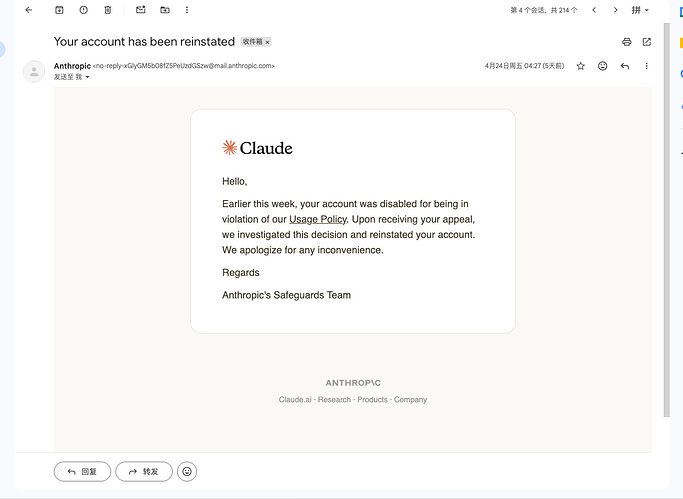Click the Forward button at bottom
This screenshot has width=683, height=499.
(x=144, y=472)
